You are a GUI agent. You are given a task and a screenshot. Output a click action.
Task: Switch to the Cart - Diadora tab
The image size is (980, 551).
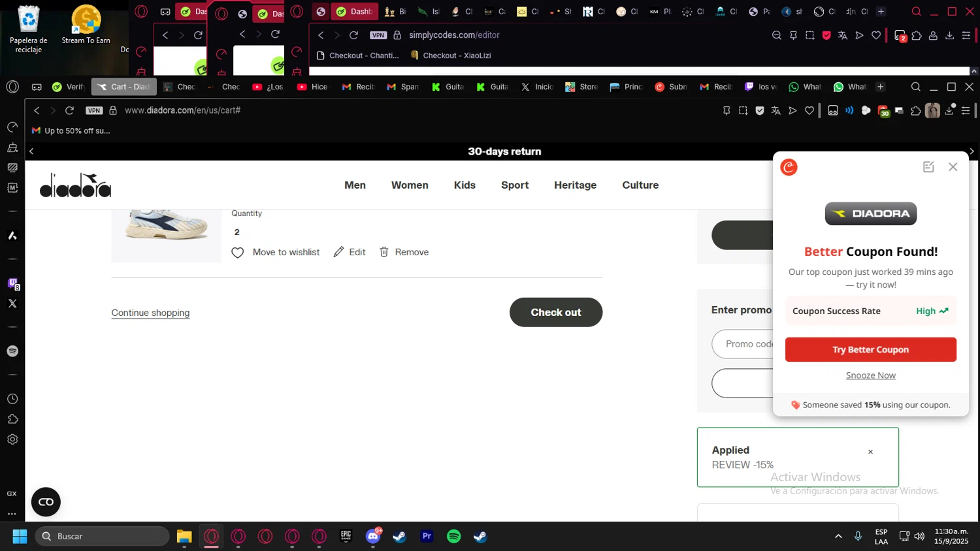pyautogui.click(x=123, y=87)
